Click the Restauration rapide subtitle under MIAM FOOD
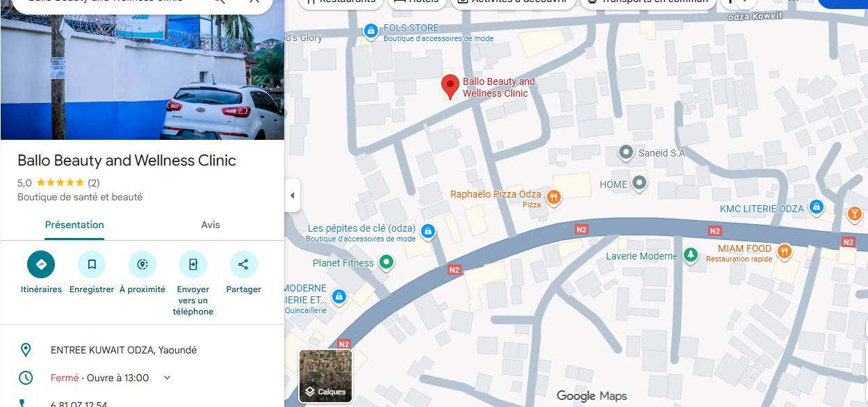This screenshot has width=868, height=407. pos(739,259)
